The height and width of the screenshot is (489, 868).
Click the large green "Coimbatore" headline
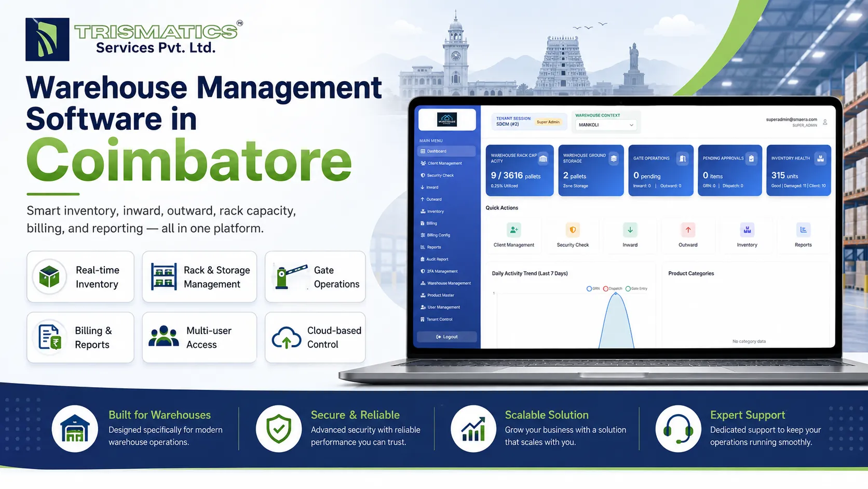coord(189,160)
